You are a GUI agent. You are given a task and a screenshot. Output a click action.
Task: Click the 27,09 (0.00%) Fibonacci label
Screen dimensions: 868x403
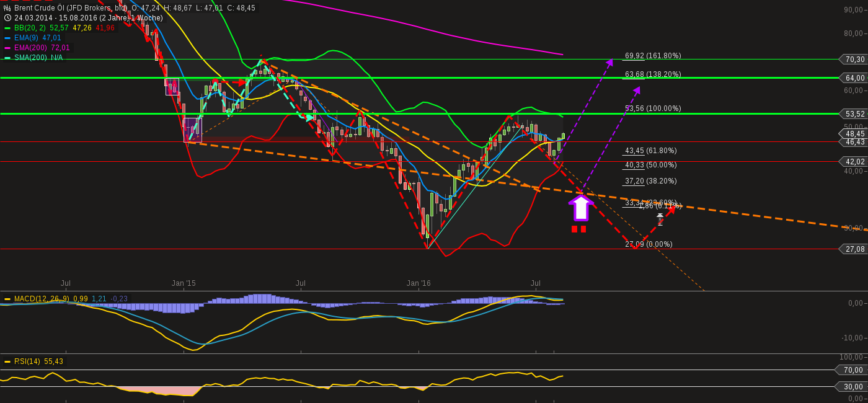tap(649, 244)
